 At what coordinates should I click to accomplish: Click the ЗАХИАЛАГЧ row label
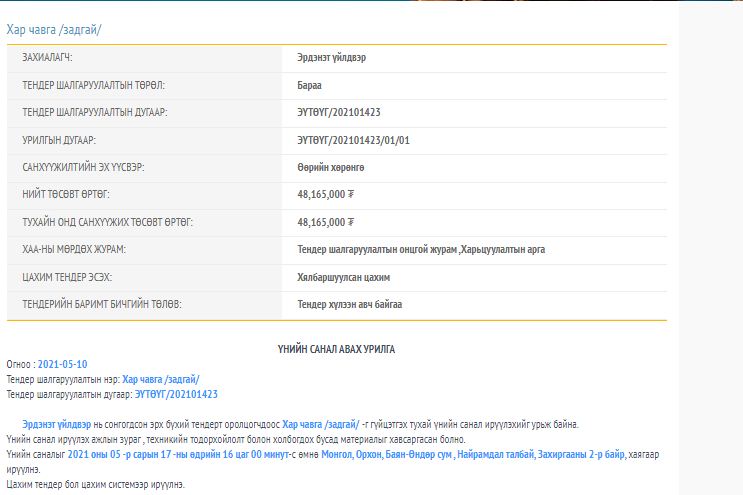(x=47, y=58)
